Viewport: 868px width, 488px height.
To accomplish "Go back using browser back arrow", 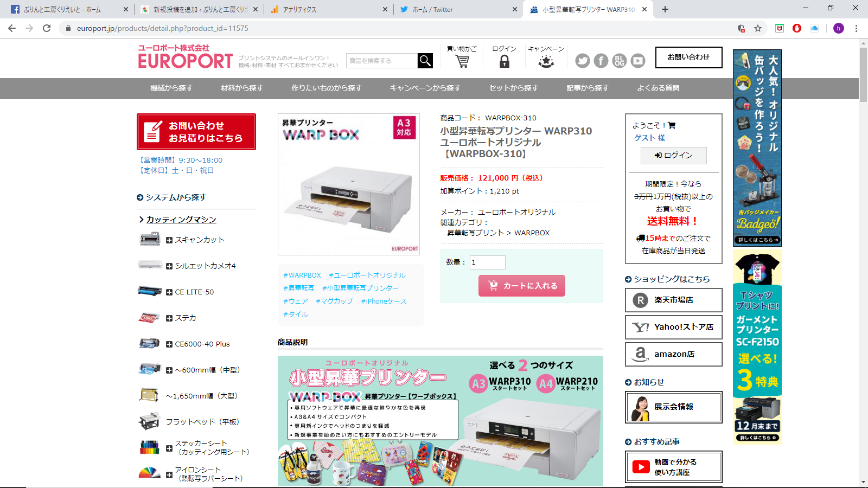I will [x=12, y=28].
